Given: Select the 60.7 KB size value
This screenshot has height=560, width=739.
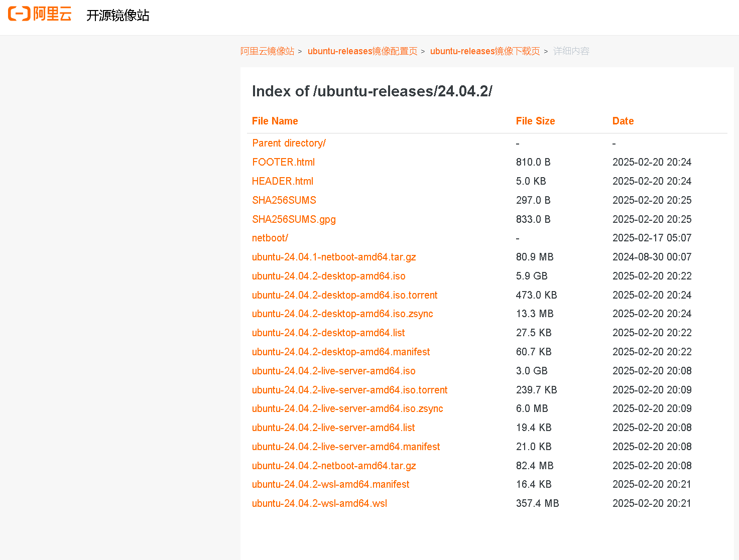Looking at the screenshot, I should (534, 352).
